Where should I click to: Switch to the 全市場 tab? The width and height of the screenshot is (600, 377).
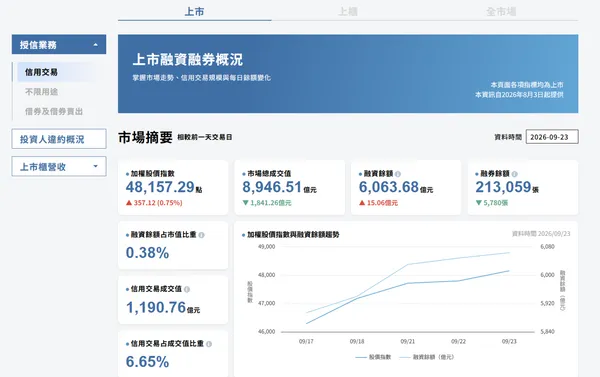click(501, 11)
